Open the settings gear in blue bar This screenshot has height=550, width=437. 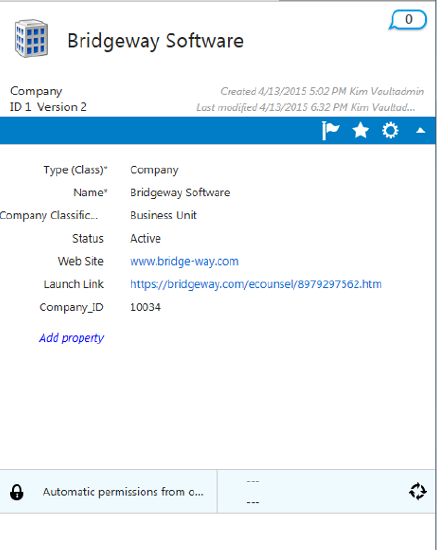390,130
